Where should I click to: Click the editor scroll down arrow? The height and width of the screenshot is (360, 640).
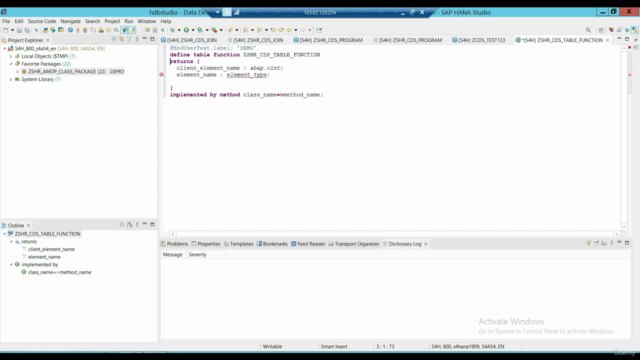[x=624, y=227]
